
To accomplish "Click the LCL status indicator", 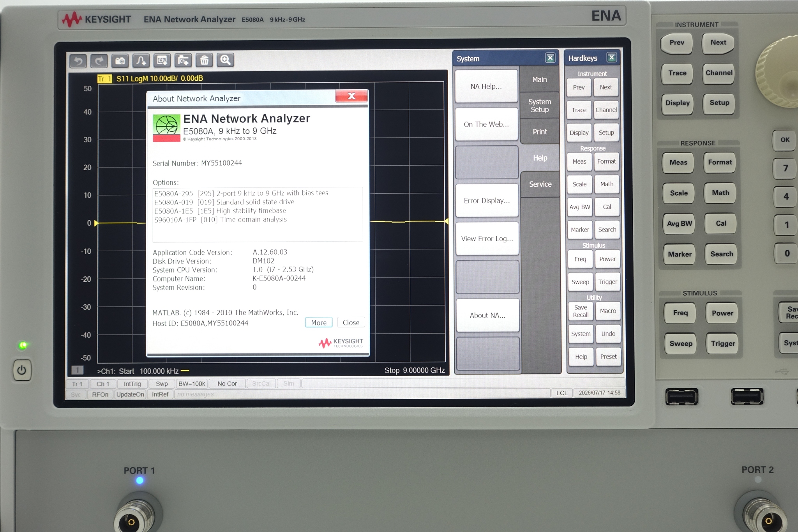I will coord(562,393).
